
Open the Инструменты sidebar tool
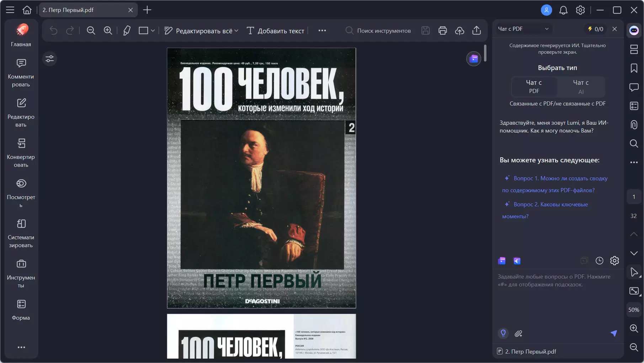tap(21, 274)
